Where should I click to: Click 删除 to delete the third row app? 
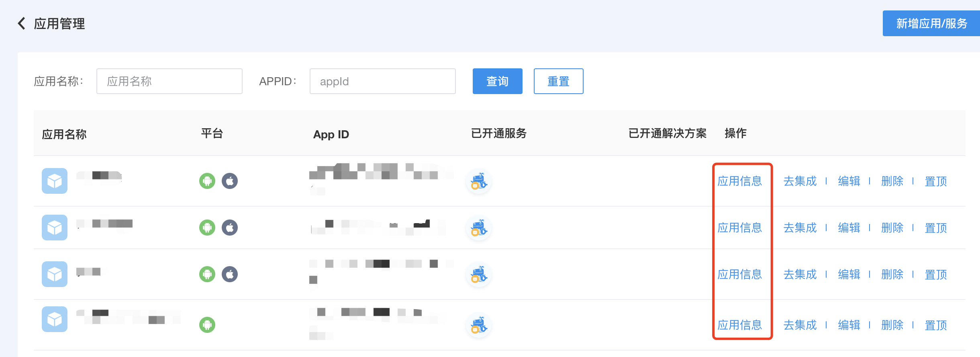(892, 275)
